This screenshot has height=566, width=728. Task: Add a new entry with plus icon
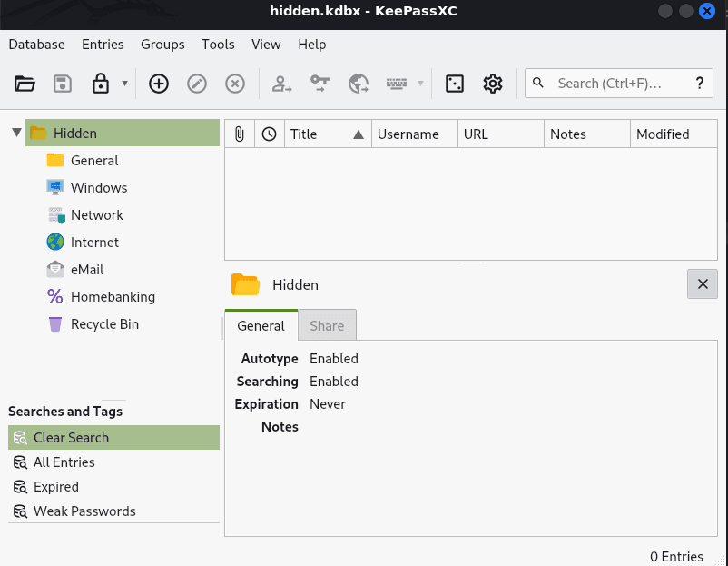[159, 84]
